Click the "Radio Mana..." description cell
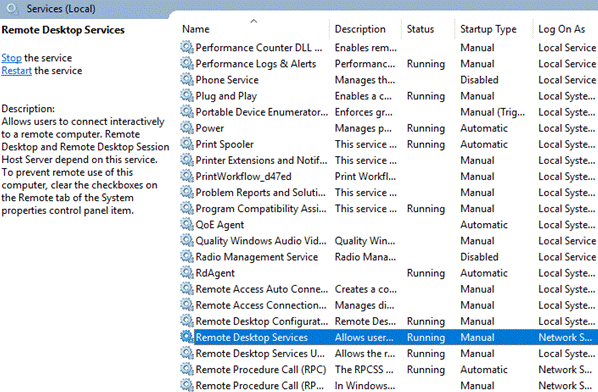This screenshot has width=598, height=392. click(365, 257)
